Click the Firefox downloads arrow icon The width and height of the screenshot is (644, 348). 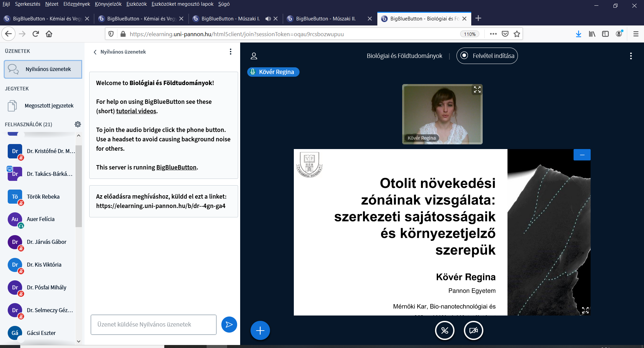(x=578, y=34)
